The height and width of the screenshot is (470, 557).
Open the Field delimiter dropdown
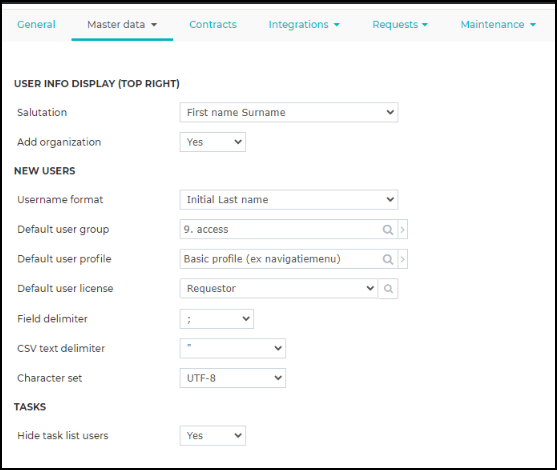(217, 319)
